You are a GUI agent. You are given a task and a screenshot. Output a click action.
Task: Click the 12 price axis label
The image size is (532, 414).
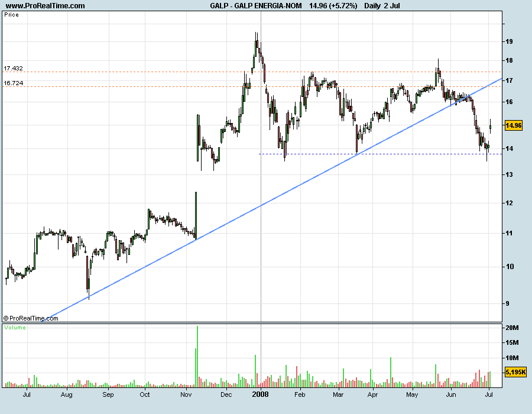coord(509,203)
